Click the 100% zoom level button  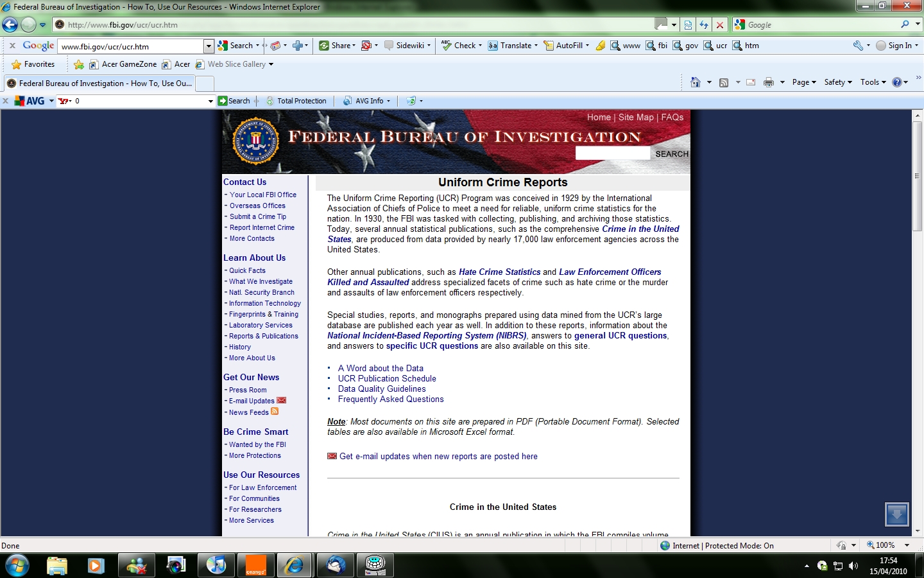[881, 545]
